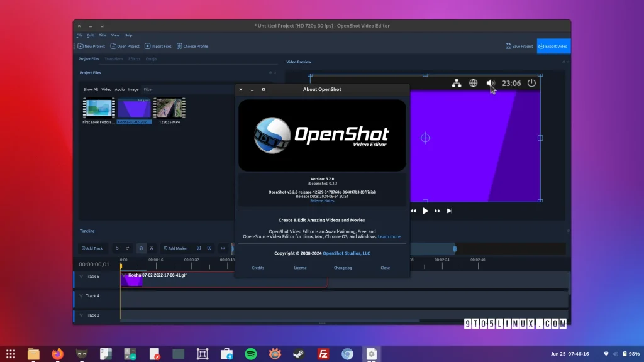Open the Learn more link
Viewport: 644px width, 362px height.
pos(389,237)
